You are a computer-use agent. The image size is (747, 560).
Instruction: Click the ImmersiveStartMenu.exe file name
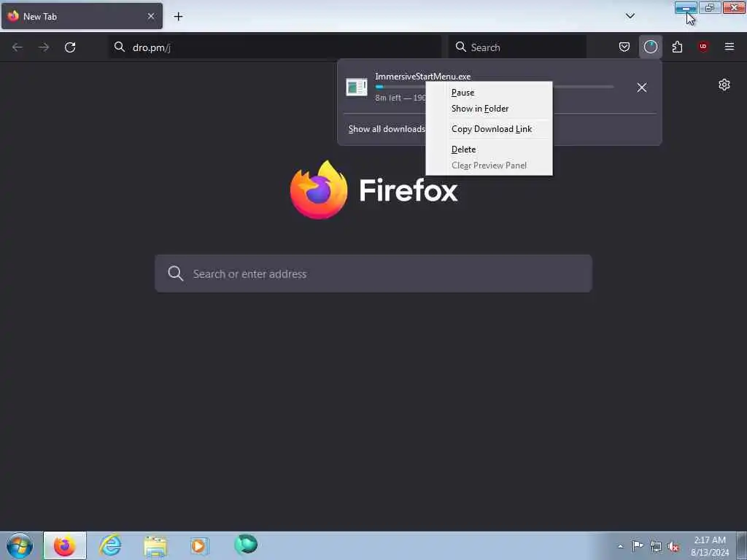pyautogui.click(x=422, y=76)
